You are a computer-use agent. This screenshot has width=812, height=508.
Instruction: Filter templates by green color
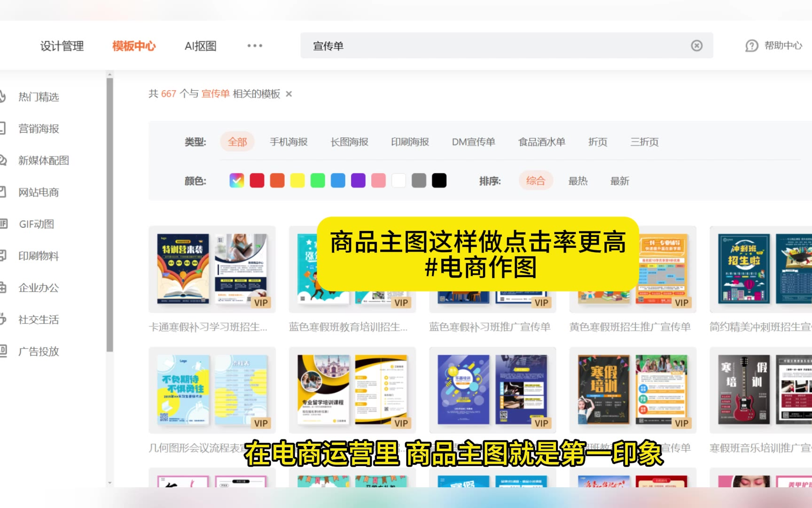(318, 181)
